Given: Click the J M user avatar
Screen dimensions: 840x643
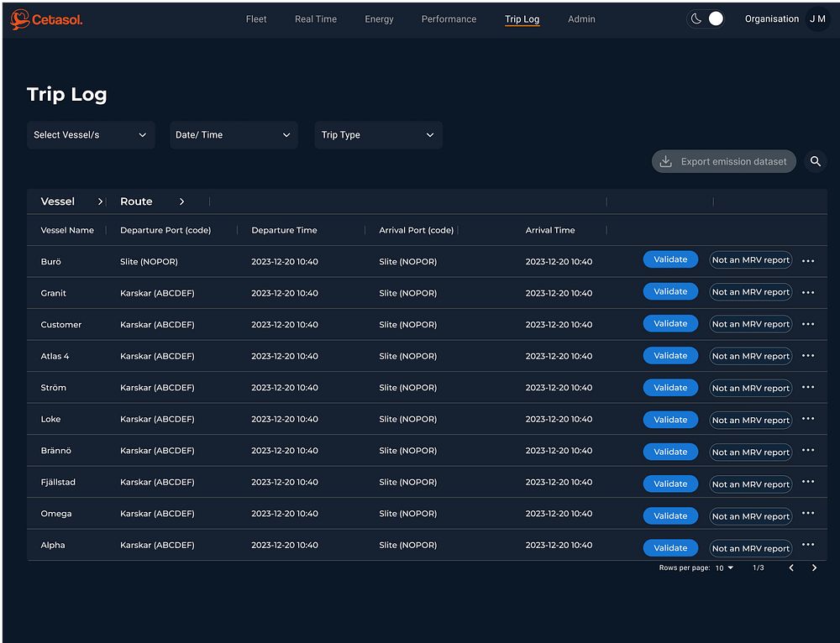Looking at the screenshot, I should click(x=817, y=19).
